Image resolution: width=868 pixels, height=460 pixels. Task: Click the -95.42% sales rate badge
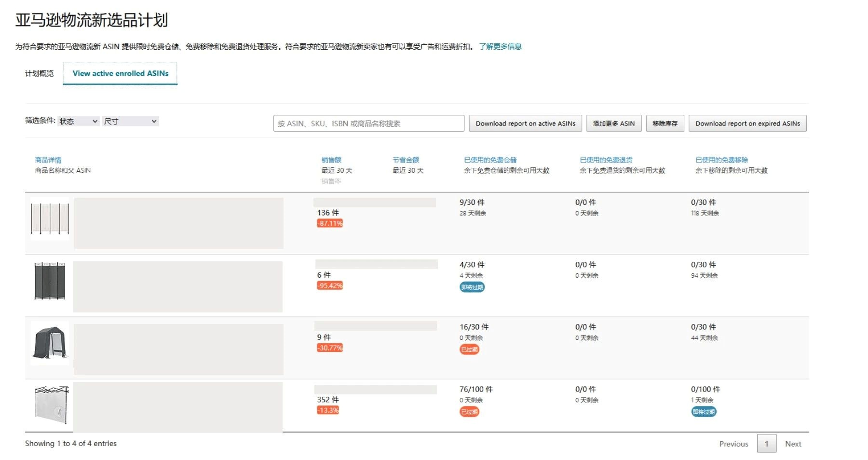point(330,285)
